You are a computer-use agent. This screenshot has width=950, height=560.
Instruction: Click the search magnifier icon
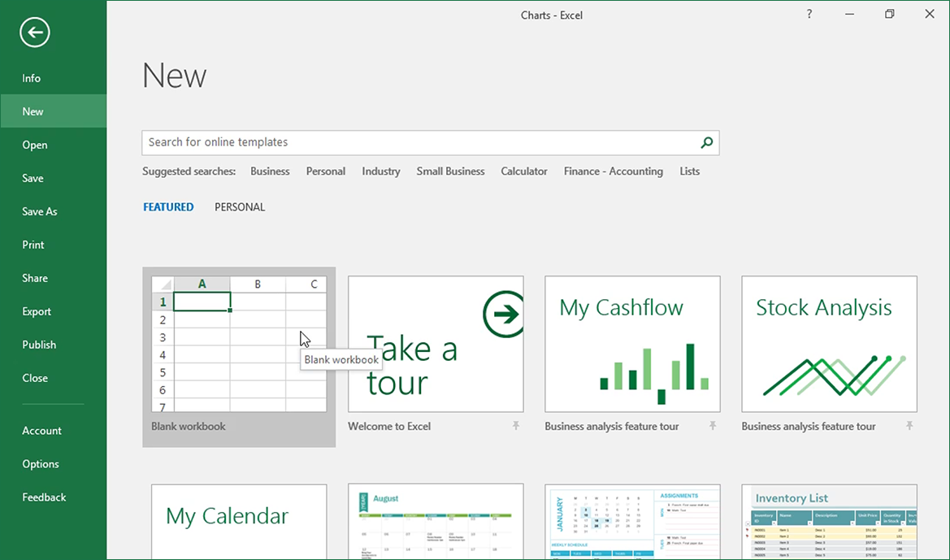pos(706,143)
